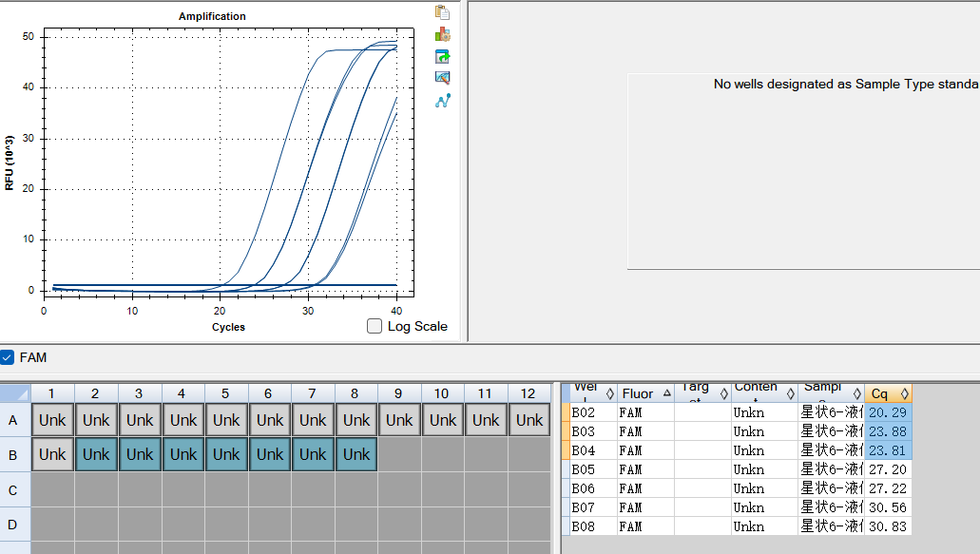Screen dimensions: 980x554
Task: Sort the table by the Sample column
Action: tap(831, 393)
